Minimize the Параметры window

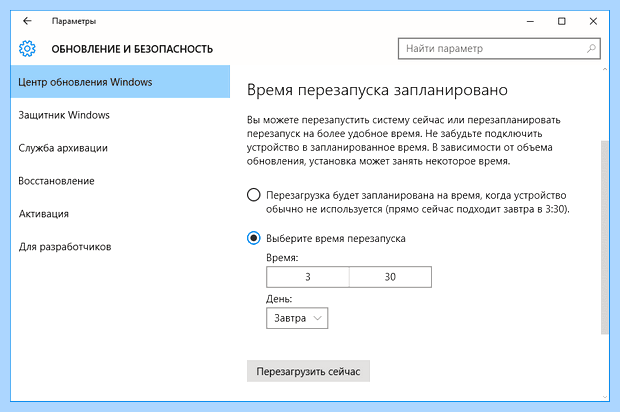tap(530, 21)
